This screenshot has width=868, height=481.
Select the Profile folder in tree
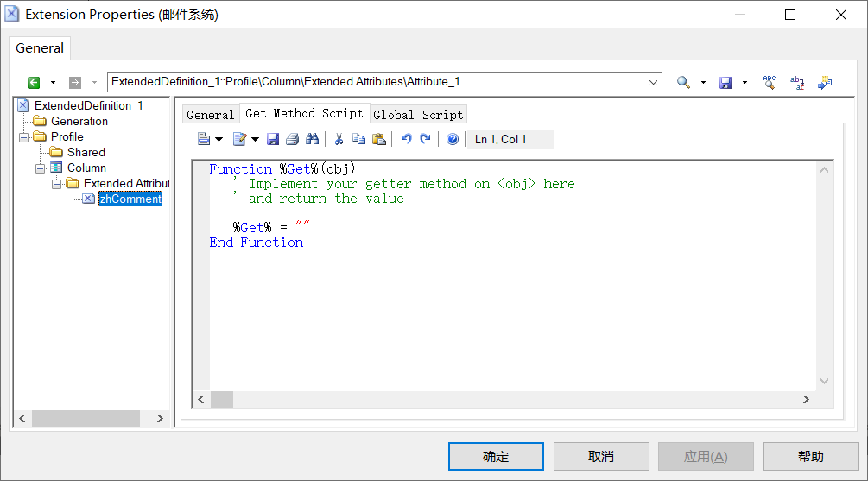pos(67,136)
